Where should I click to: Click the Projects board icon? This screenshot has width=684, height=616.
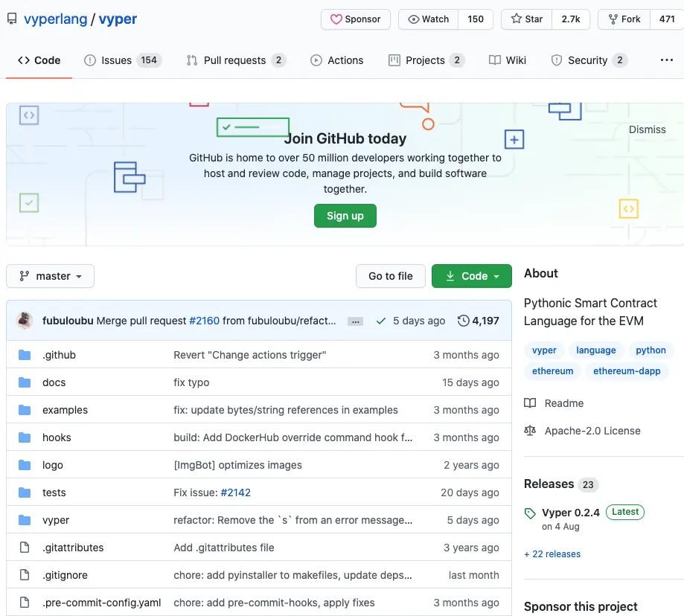coord(394,60)
